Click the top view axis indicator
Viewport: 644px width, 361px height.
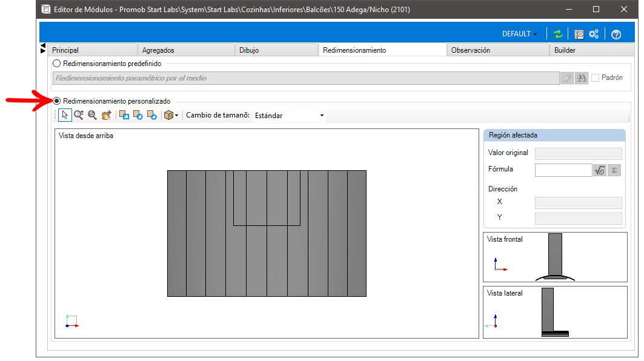72,321
